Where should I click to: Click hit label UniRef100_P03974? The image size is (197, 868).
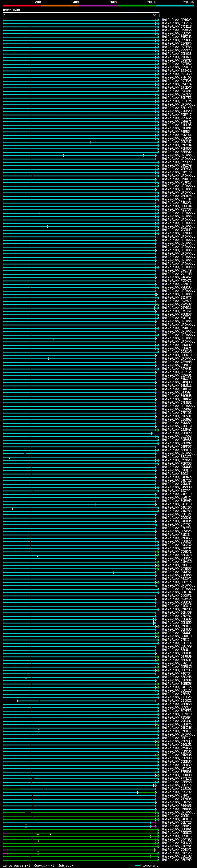(176, 301)
